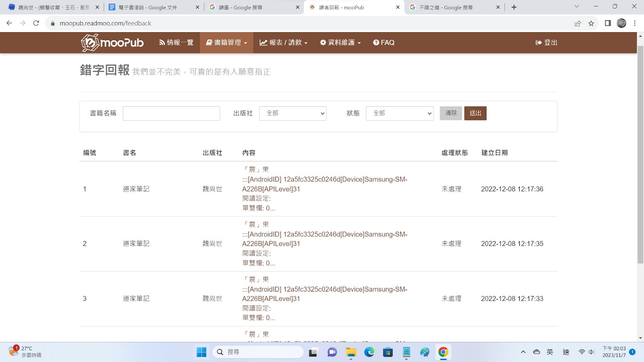
Task: Click the 建立日期 column header
Action: (x=495, y=153)
